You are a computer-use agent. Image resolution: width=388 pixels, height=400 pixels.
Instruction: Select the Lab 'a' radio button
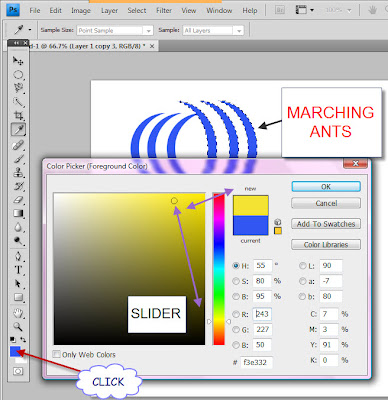click(302, 281)
